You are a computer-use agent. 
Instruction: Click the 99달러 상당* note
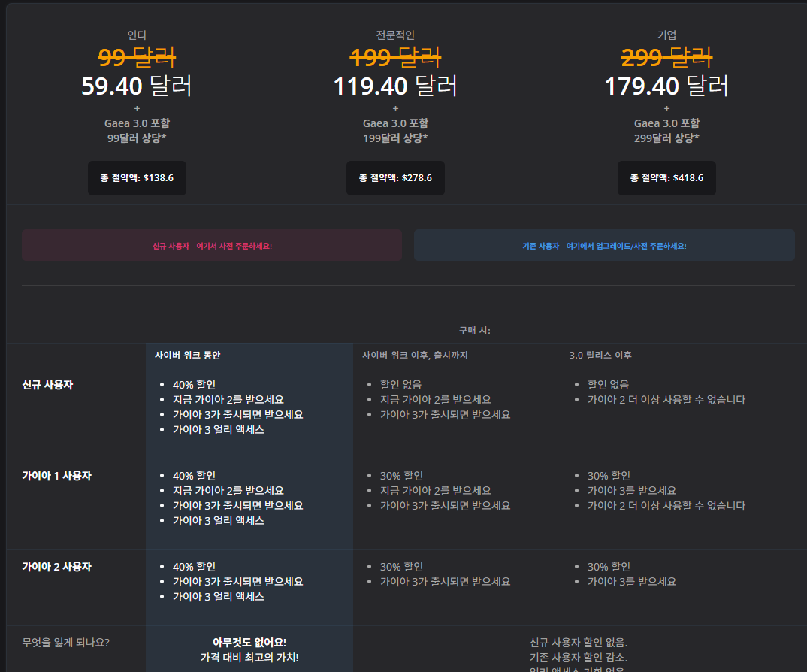coord(137,138)
